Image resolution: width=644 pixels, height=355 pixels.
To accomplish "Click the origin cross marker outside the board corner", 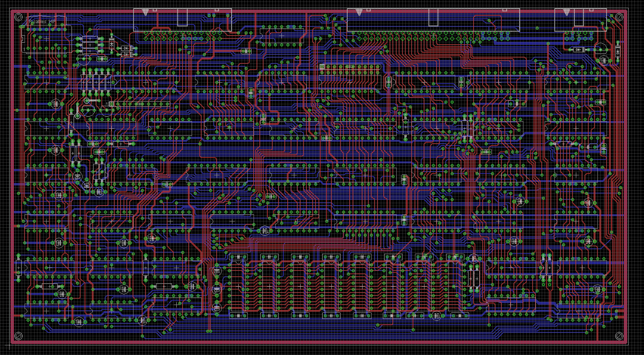I will tap(9, 345).
